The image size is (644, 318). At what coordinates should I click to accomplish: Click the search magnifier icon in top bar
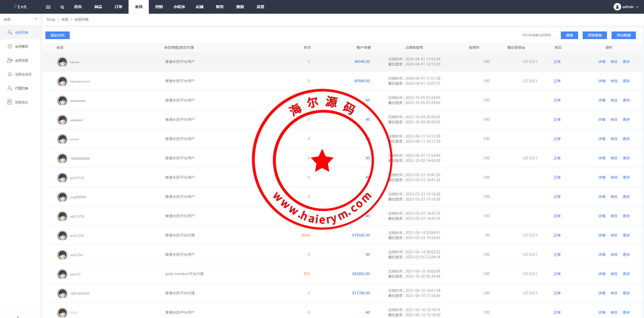(62, 7)
